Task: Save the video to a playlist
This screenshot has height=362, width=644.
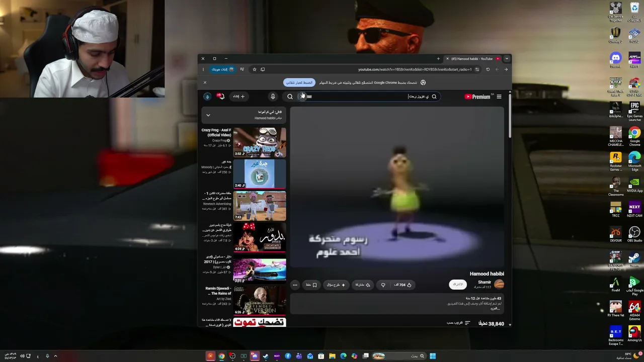Action: click(x=312, y=285)
